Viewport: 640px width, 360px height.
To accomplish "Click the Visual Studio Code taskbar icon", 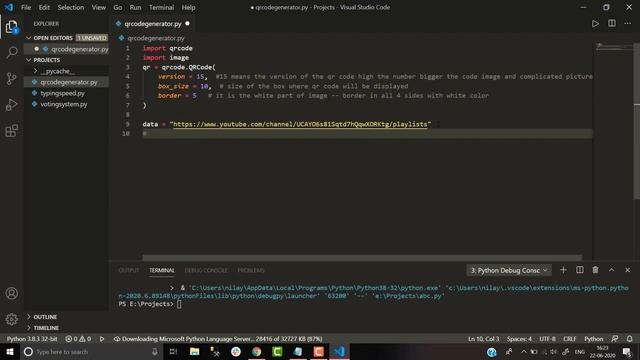I will click(x=339, y=351).
